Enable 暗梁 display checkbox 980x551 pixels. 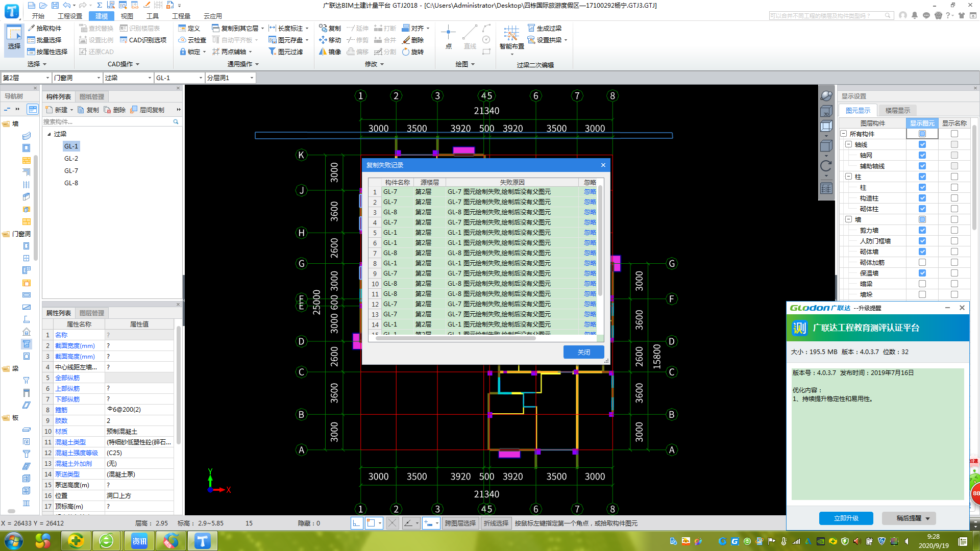point(922,284)
